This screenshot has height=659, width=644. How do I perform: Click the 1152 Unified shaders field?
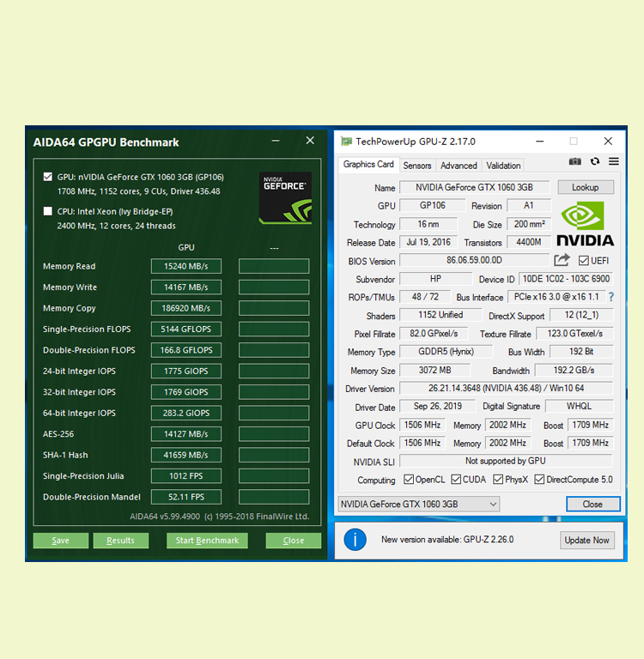(x=440, y=315)
